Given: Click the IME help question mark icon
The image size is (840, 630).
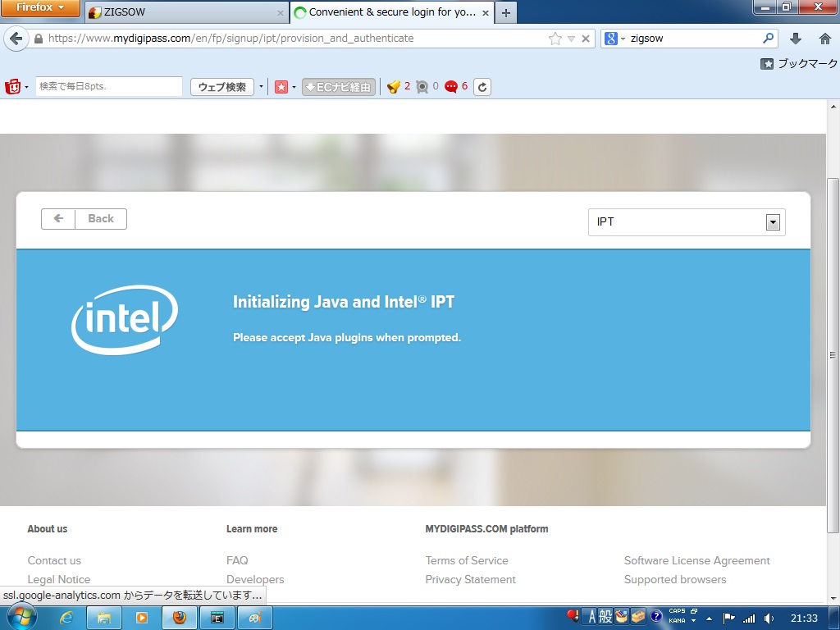Looking at the screenshot, I should (x=655, y=616).
